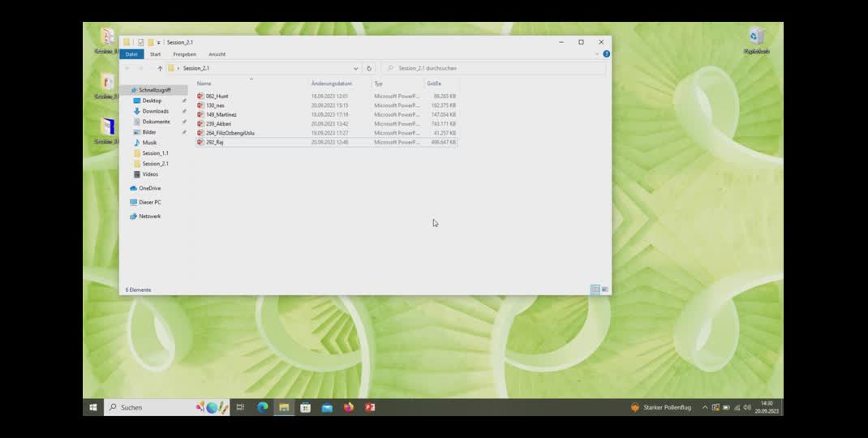
Task: Expand the address bar history dropdown
Action: [x=355, y=68]
